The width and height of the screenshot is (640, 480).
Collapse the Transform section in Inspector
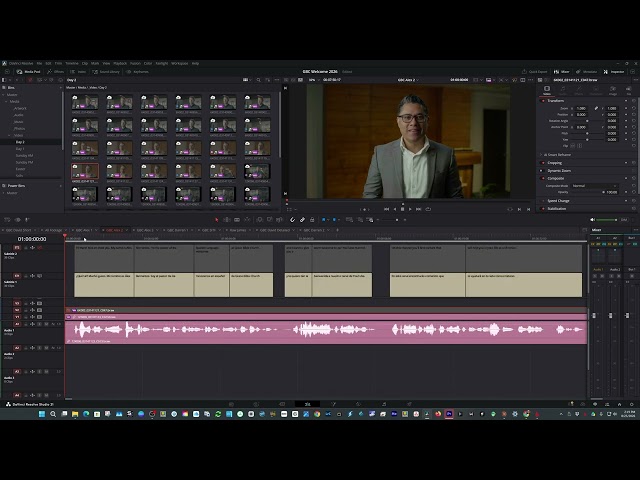pyautogui.click(x=556, y=100)
